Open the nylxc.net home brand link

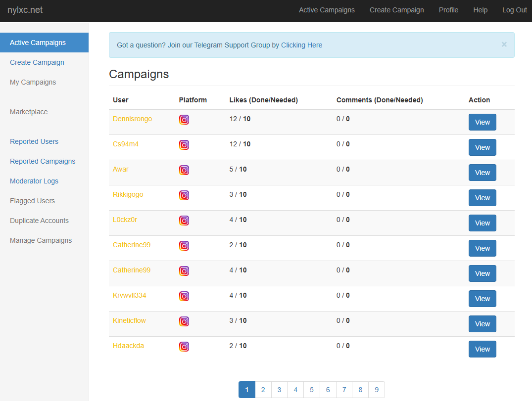25,10
